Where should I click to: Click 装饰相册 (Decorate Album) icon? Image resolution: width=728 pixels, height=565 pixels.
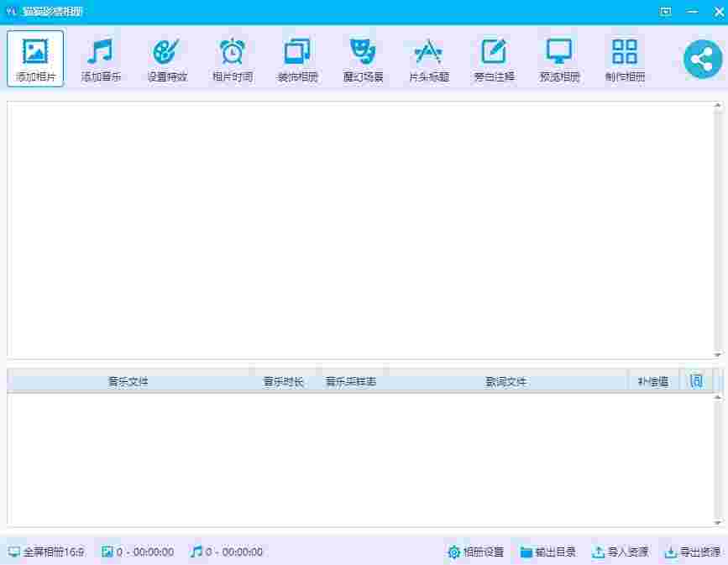297,52
